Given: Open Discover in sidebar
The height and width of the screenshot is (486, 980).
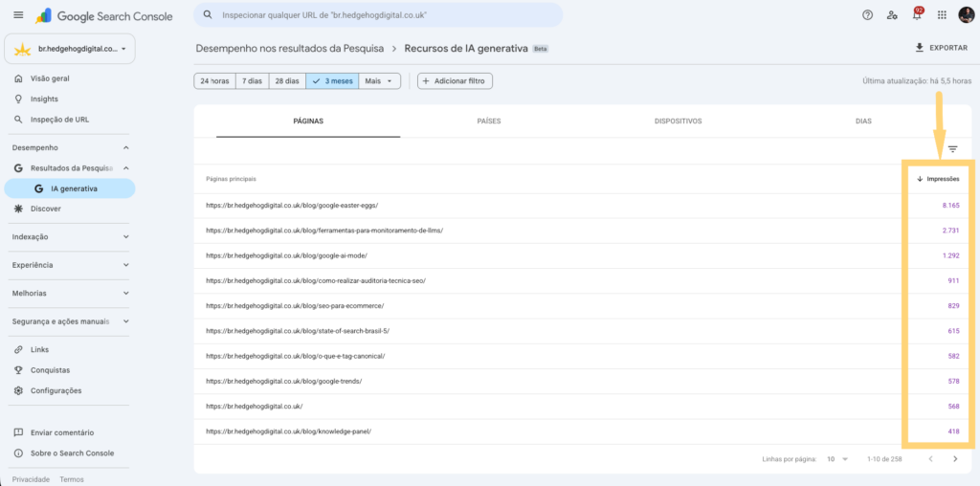Looking at the screenshot, I should 67,209.
